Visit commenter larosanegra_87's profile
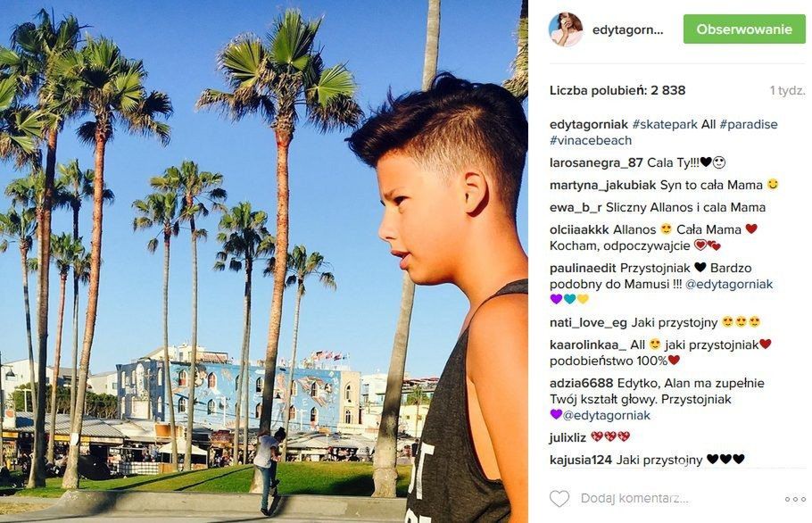The image size is (812, 523). pos(596,162)
